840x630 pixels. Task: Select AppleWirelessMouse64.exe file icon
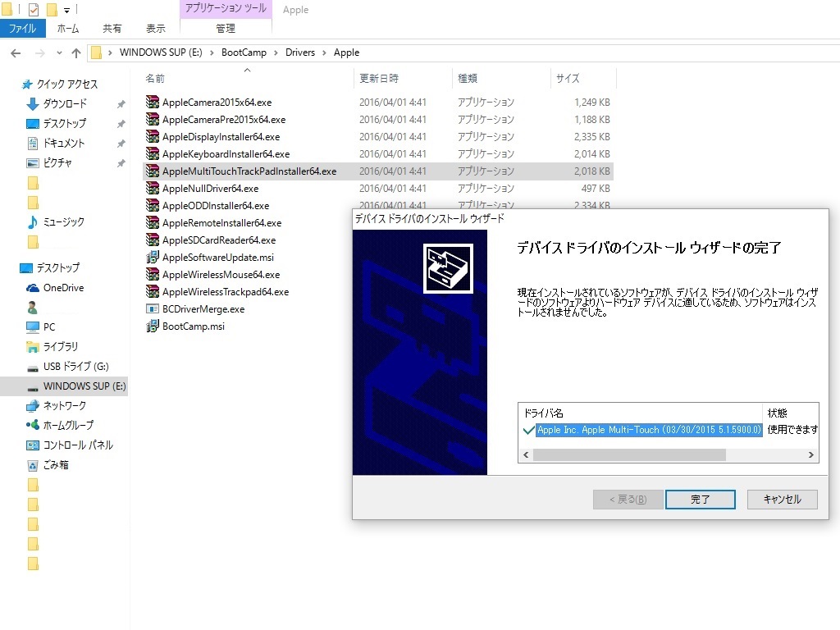pyautogui.click(x=153, y=274)
